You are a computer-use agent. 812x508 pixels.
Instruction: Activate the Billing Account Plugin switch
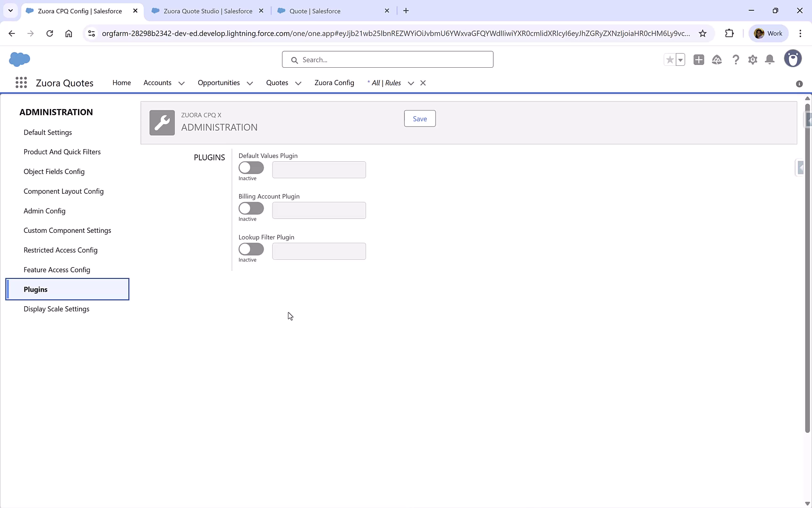(x=251, y=208)
